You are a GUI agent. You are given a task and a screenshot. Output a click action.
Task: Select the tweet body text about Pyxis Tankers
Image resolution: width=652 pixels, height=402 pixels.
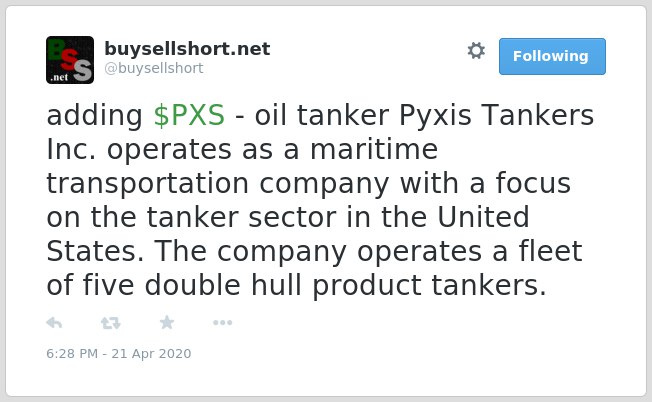320,200
